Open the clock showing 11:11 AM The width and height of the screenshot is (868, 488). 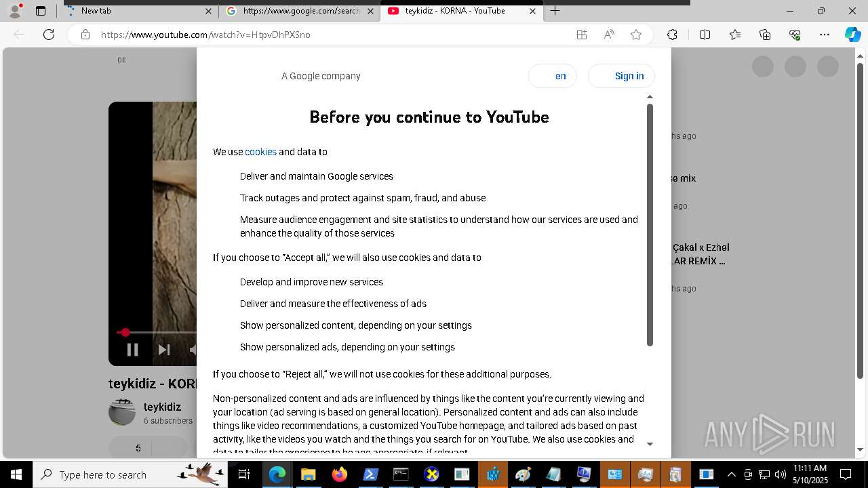point(810,474)
